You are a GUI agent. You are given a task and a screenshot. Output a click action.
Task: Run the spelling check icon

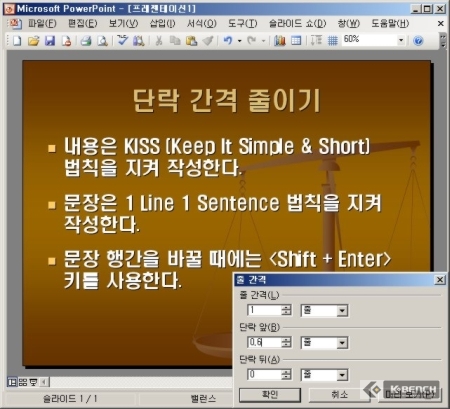[x=122, y=41]
